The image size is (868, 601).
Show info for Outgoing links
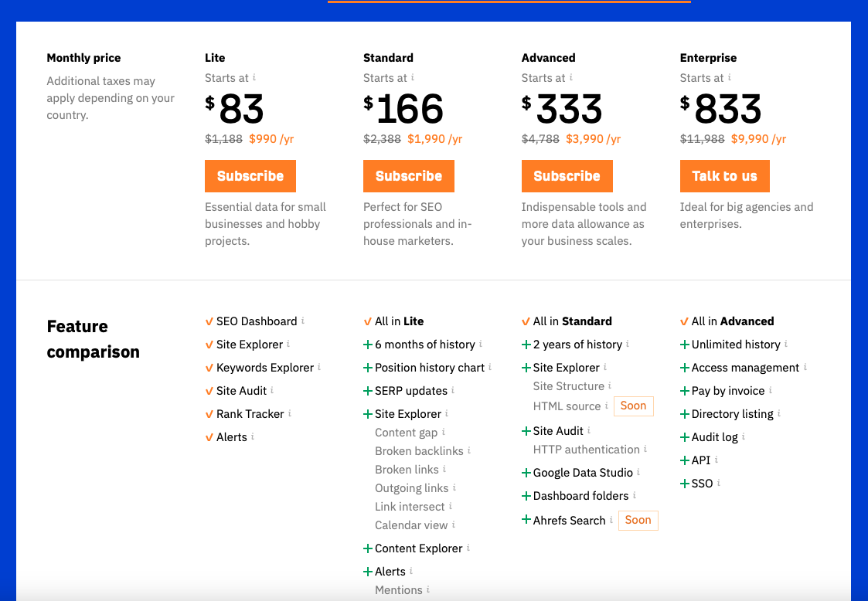coord(454,487)
